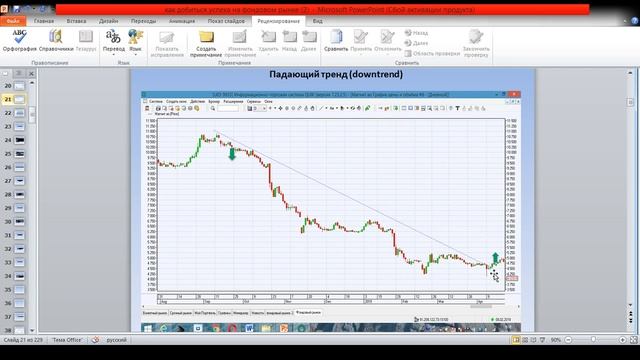Click Изменить примечание edit comment
This screenshot has width=640, height=360.
point(240,43)
